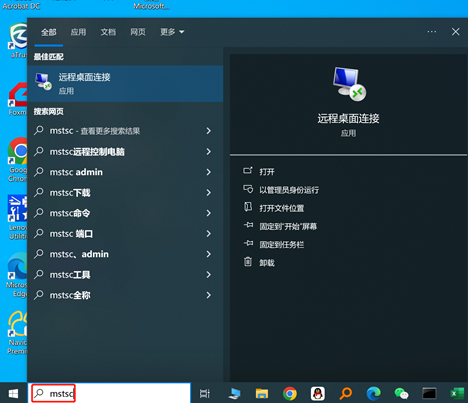Screen dimensions: 468x403
Task: Click the Foxmail desktop shortcut
Action: (17, 99)
